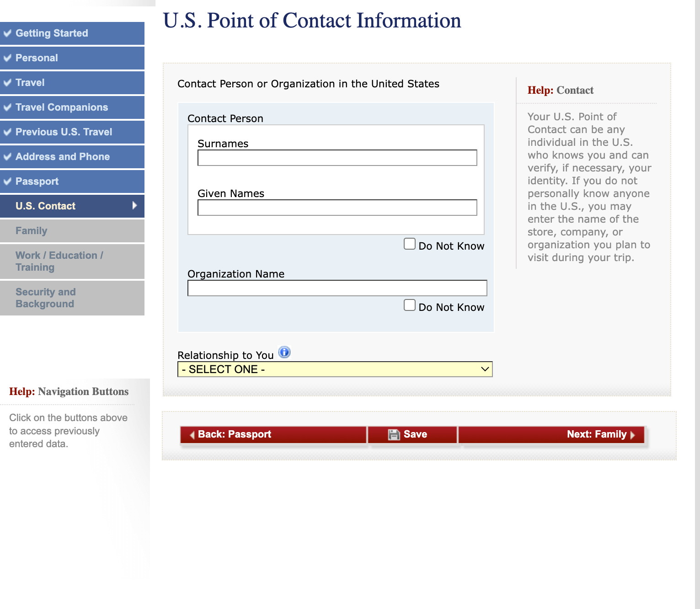Image resolution: width=700 pixels, height=609 pixels.
Task: Open Previous U.S. Travel section
Action: click(64, 132)
